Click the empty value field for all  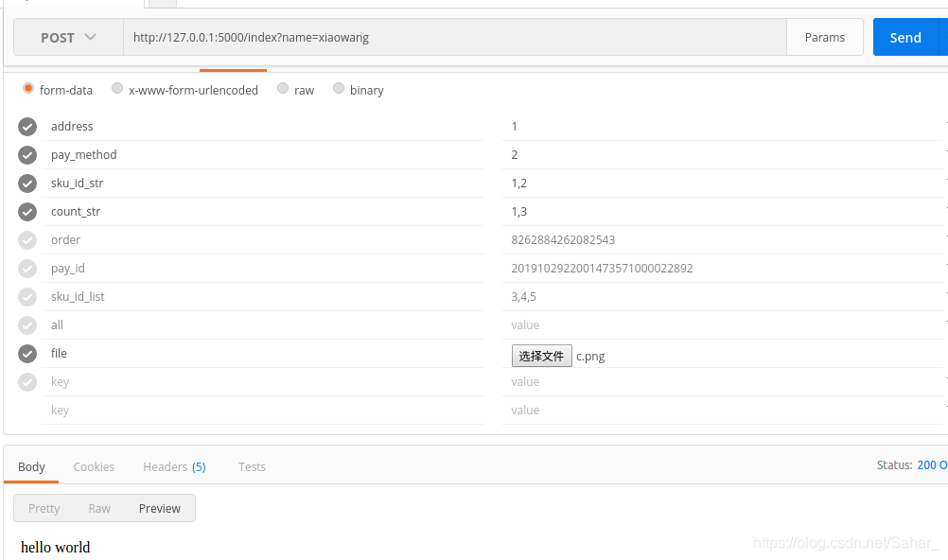coord(723,325)
